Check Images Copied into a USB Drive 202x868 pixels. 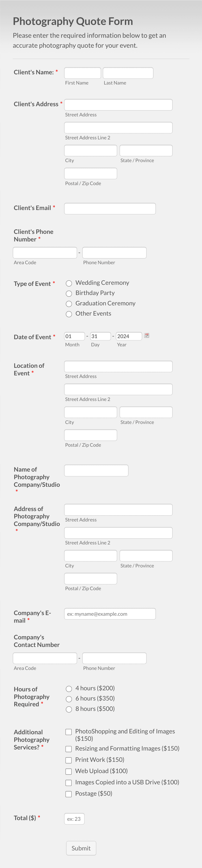click(69, 782)
